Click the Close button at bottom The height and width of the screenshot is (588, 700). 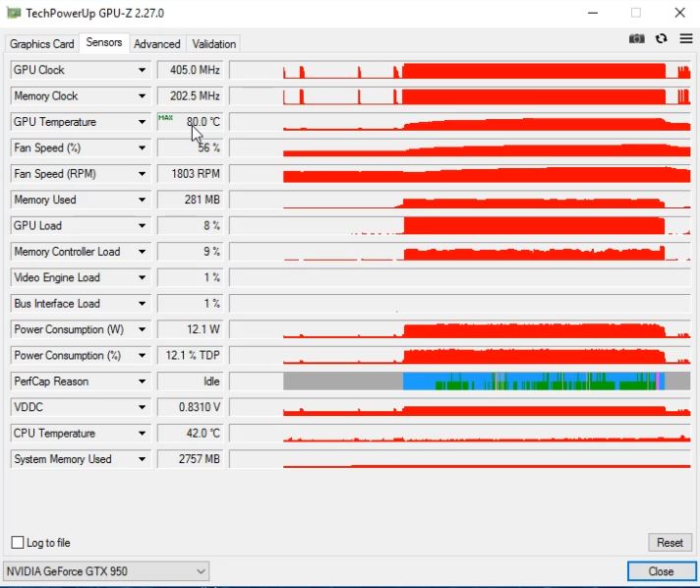[x=661, y=571]
